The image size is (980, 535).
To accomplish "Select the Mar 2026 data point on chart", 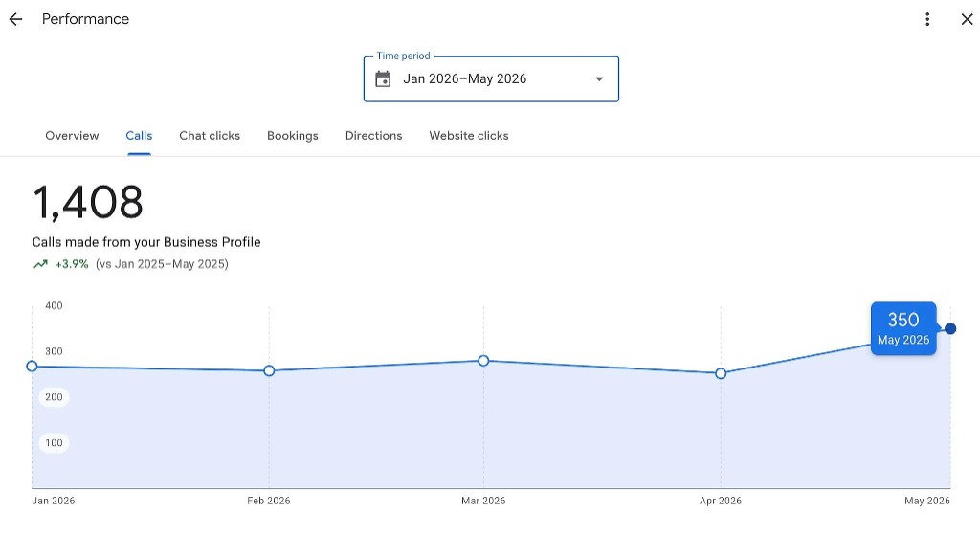I will (x=483, y=361).
